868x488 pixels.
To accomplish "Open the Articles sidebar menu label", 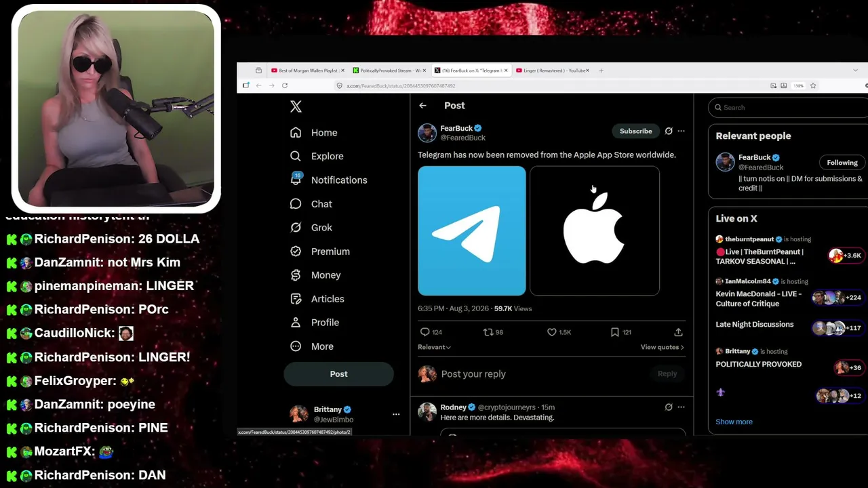I will click(x=328, y=299).
